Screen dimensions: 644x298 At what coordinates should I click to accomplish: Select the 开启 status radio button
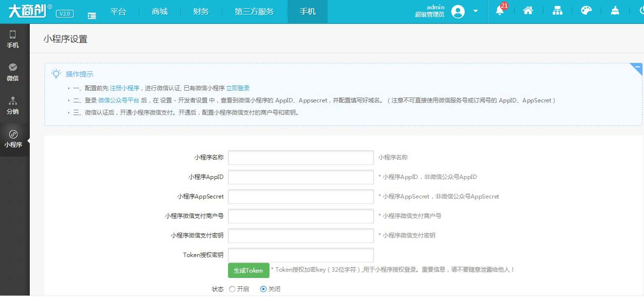(232, 289)
